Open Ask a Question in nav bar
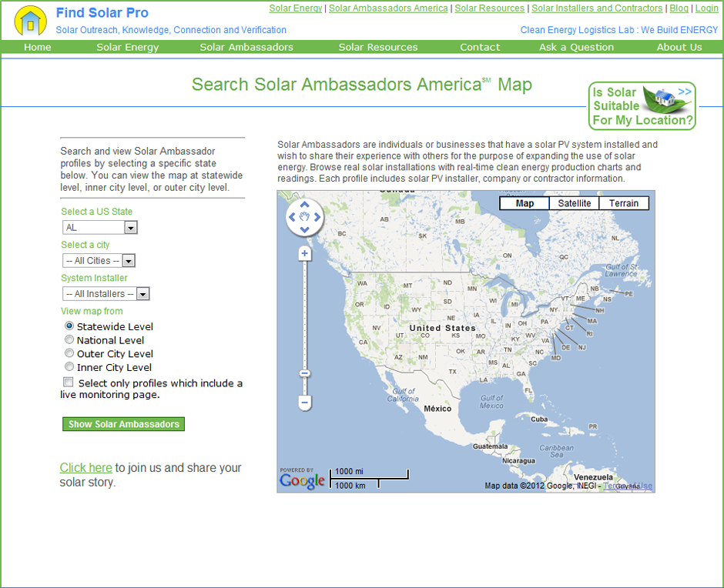The image size is (724, 588). tap(577, 47)
